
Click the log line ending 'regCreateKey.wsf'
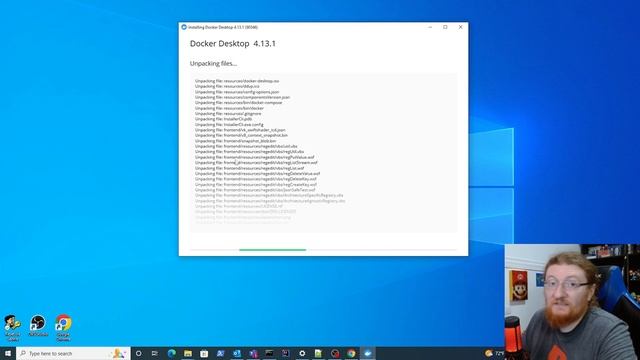click(256, 184)
